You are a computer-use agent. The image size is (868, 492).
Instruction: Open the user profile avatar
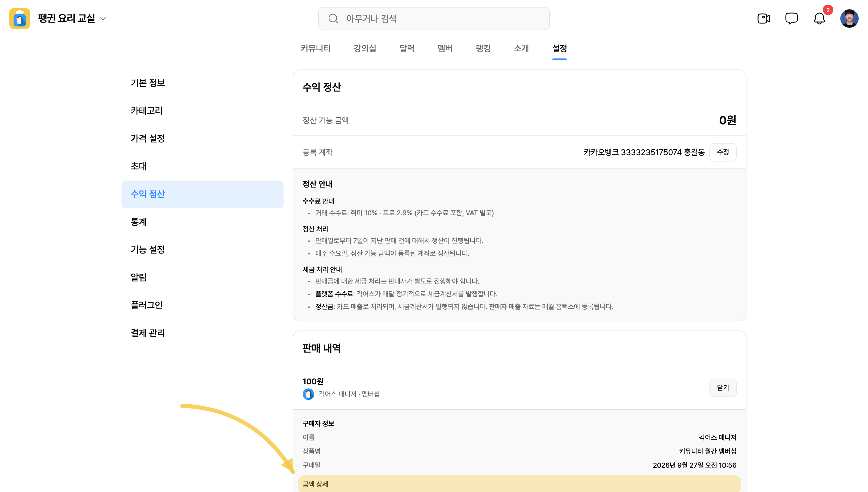pyautogui.click(x=849, y=19)
